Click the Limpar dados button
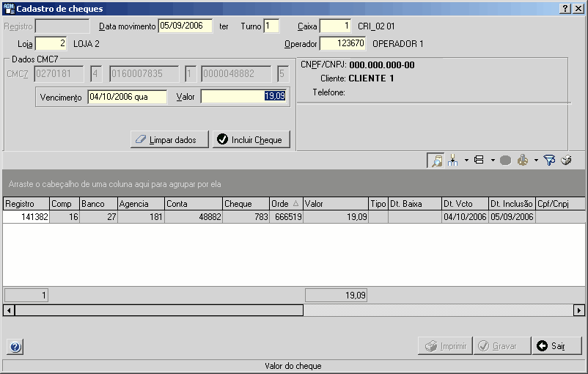The height and width of the screenshot is (374, 588). tap(169, 139)
